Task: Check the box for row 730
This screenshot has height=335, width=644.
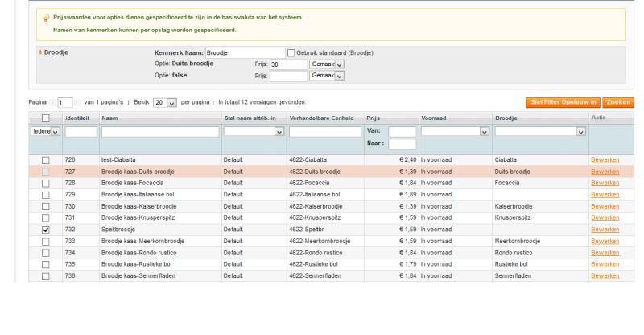Action: (46, 206)
